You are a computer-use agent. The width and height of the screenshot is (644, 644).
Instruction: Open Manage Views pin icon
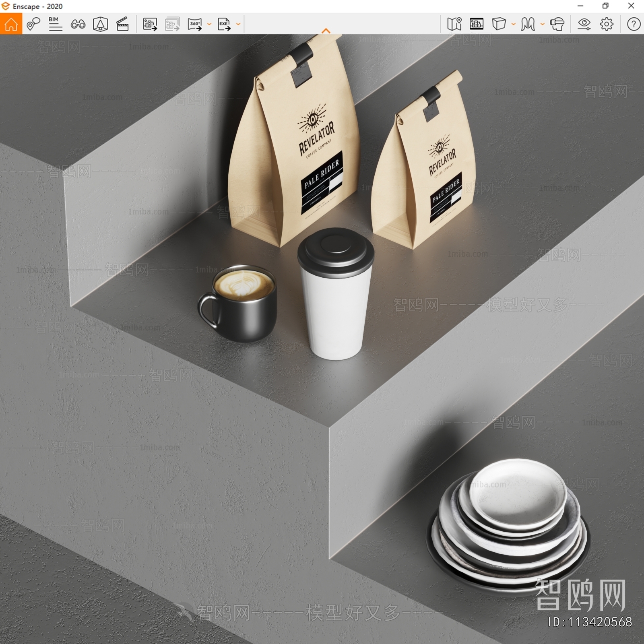click(33, 24)
